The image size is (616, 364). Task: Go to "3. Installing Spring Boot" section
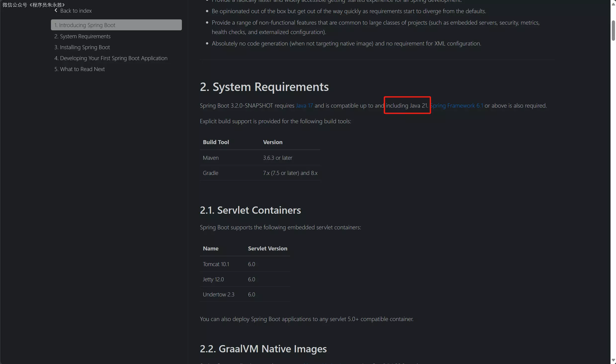[82, 47]
